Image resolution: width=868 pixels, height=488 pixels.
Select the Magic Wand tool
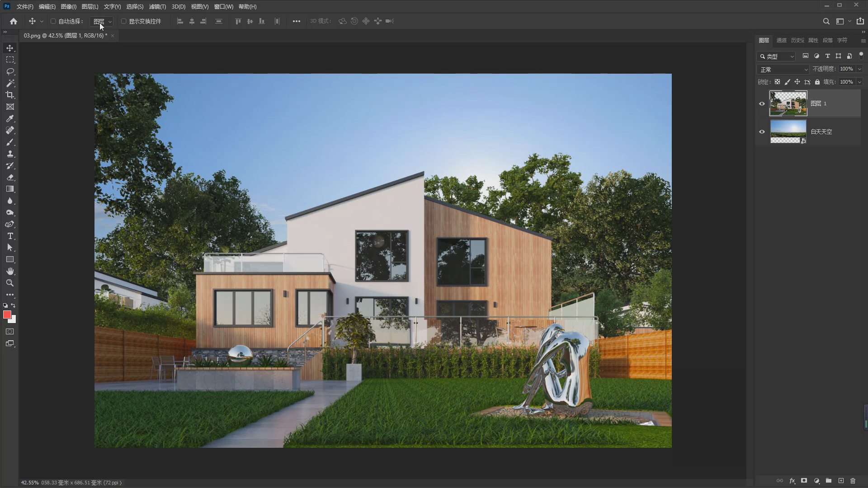[x=10, y=83]
